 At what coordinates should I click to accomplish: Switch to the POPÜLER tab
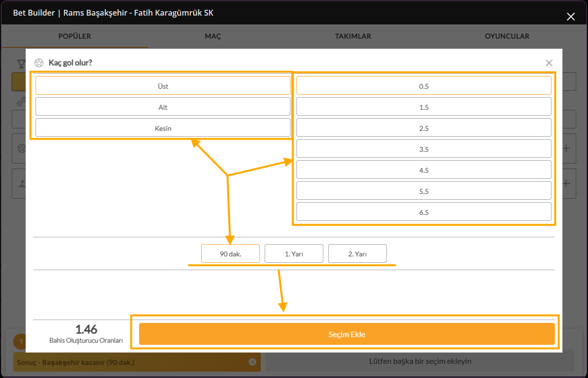tap(75, 36)
